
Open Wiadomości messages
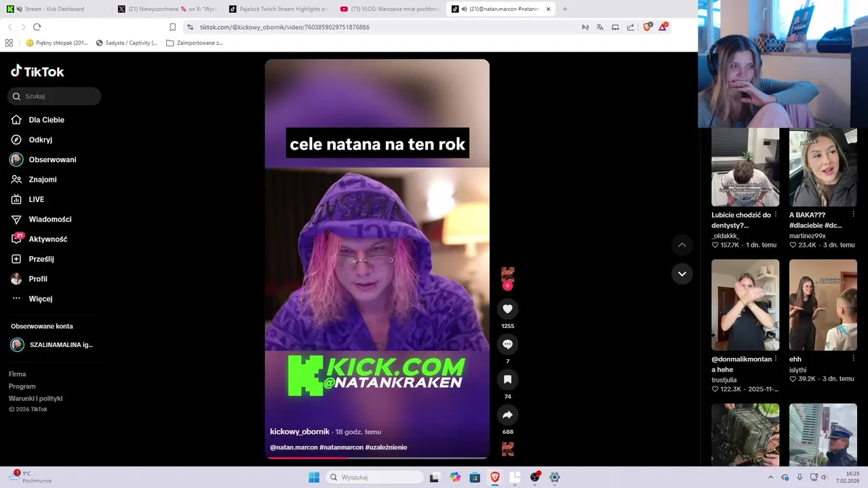click(50, 219)
